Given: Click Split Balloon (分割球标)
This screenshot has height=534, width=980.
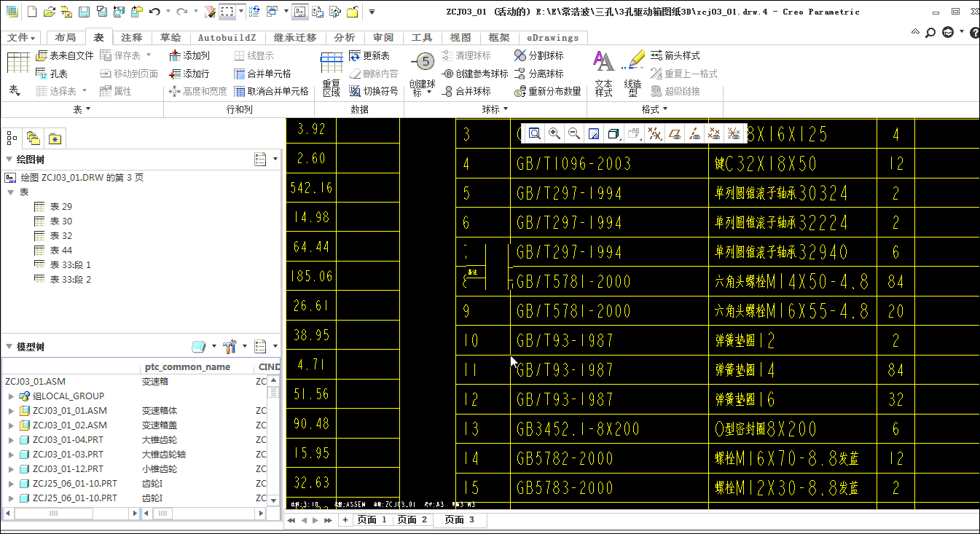Looking at the screenshot, I should (x=539, y=56).
